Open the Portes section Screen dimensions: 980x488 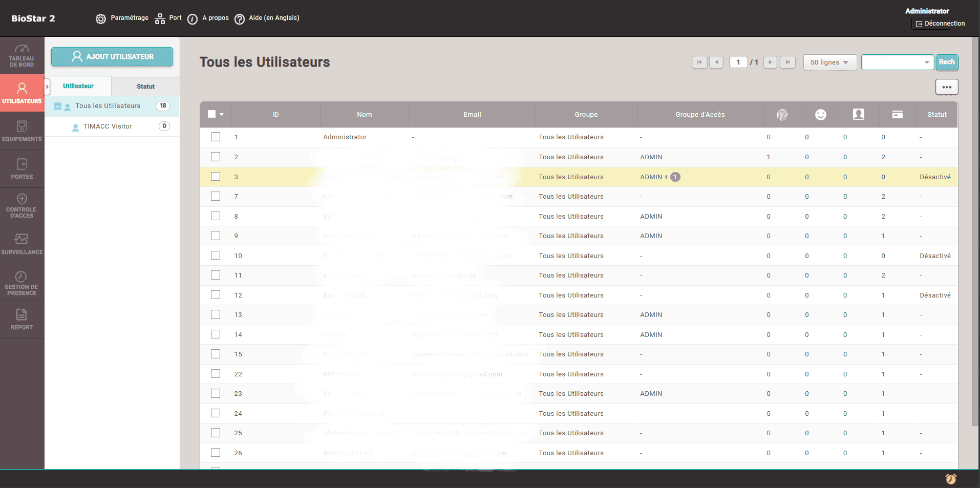(22, 168)
